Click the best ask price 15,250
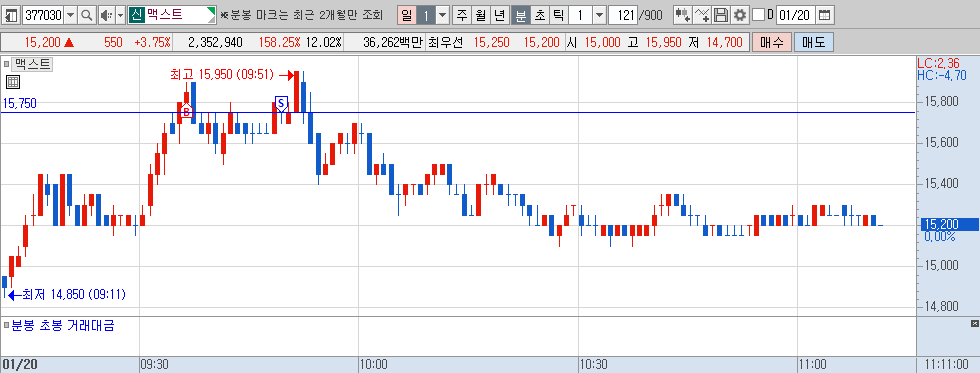This screenshot has width=980, height=373. point(491,43)
